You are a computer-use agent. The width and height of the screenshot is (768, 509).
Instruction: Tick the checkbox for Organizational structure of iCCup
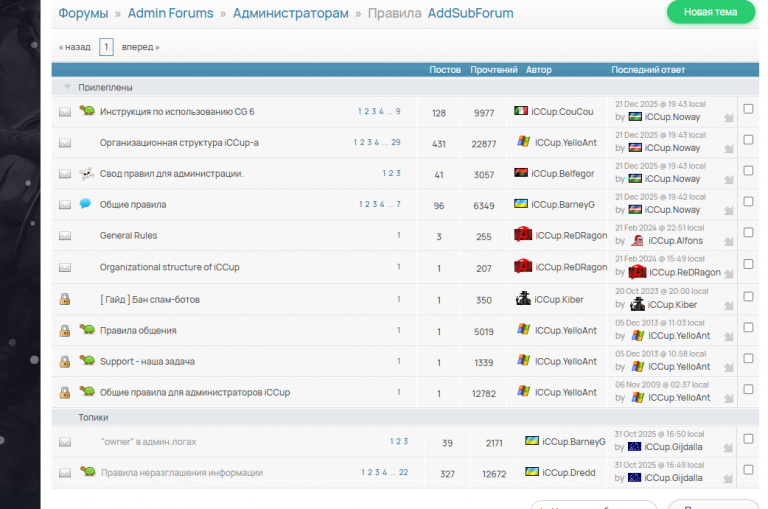[748, 264]
